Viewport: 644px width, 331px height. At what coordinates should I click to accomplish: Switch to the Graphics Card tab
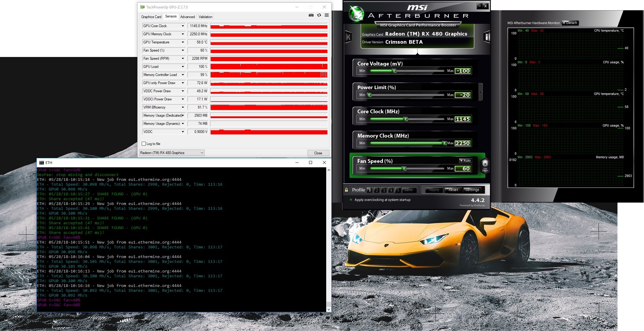pyautogui.click(x=151, y=17)
